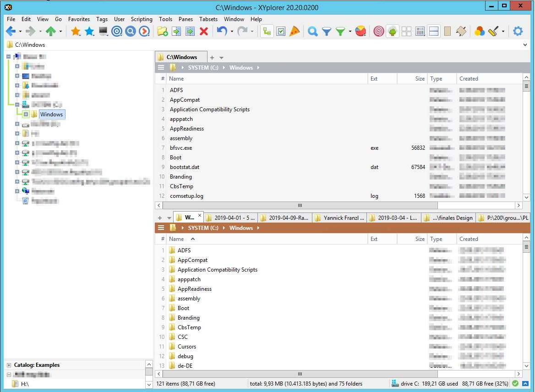
Task: Select the red Delete icon
Action: 203,31
